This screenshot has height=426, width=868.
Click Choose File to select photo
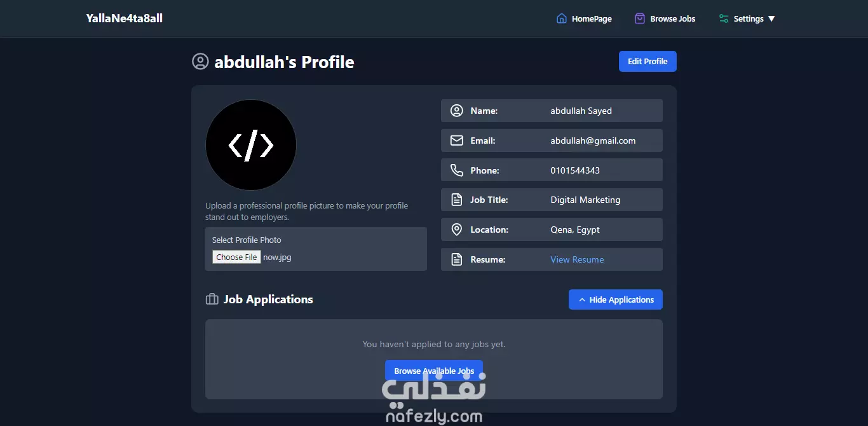click(x=236, y=257)
